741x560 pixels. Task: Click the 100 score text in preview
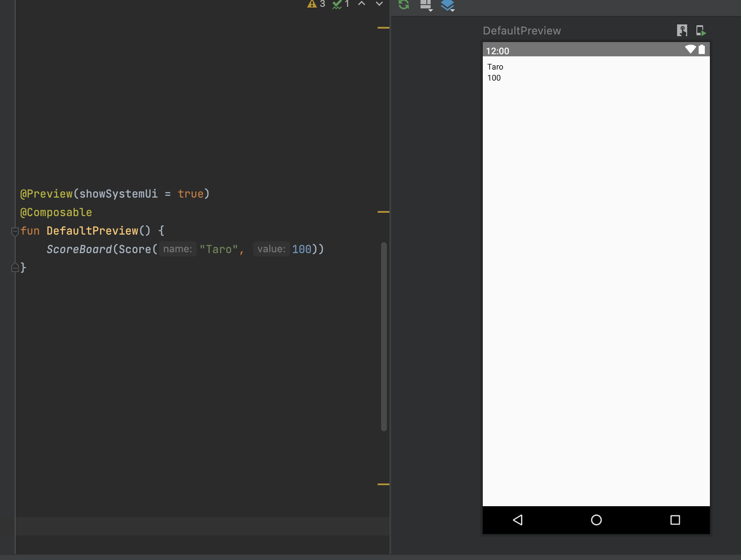click(x=494, y=78)
